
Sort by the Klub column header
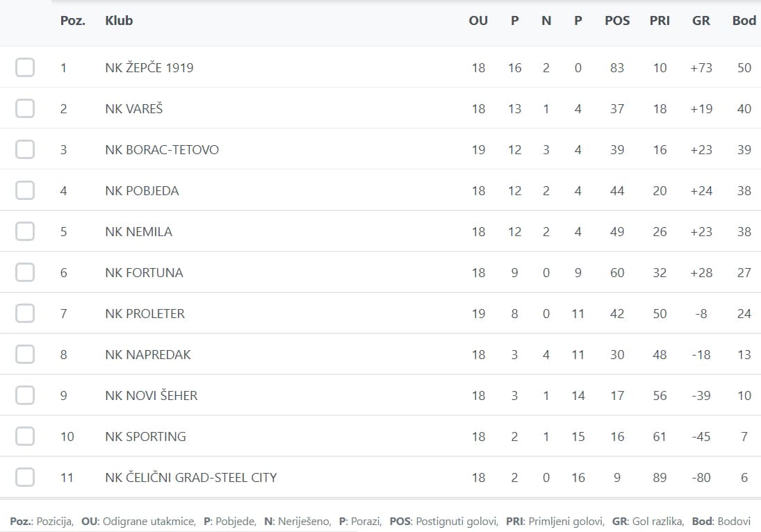pos(119,20)
